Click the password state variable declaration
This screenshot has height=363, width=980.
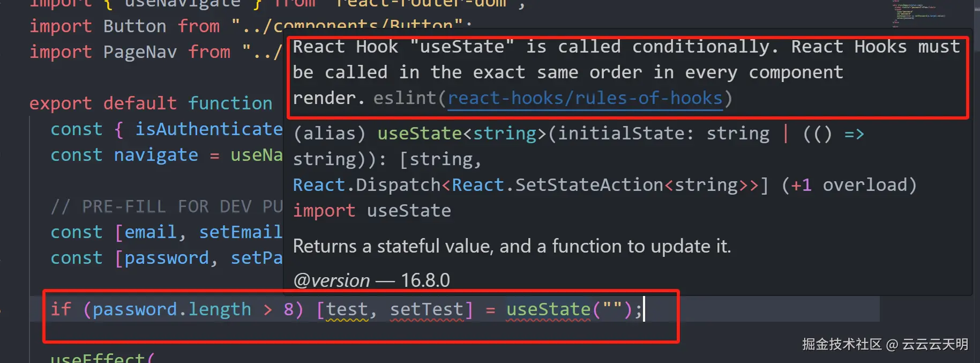coord(167,258)
